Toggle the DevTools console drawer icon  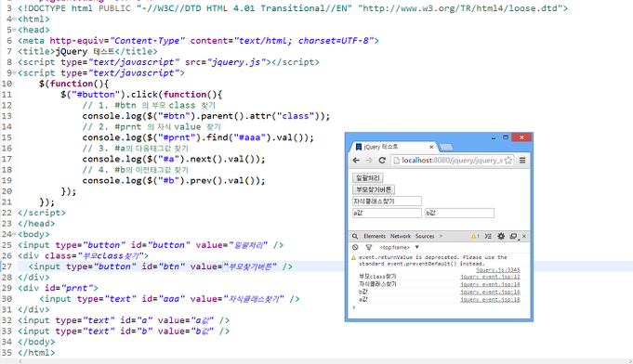click(x=488, y=236)
